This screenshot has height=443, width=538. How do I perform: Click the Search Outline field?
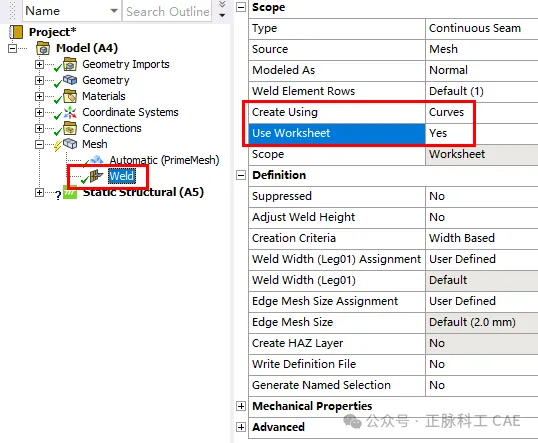pyautogui.click(x=167, y=11)
